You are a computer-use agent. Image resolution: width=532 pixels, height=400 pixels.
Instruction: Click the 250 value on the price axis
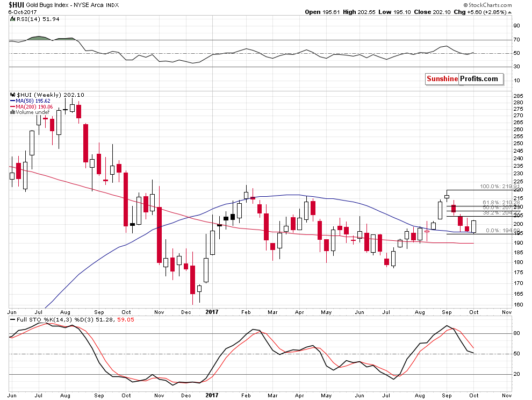pos(518,144)
